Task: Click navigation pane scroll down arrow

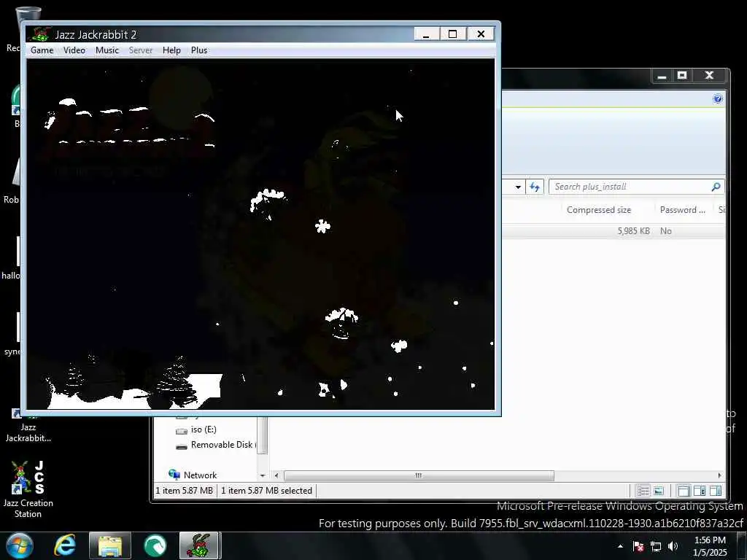Action: [262, 475]
